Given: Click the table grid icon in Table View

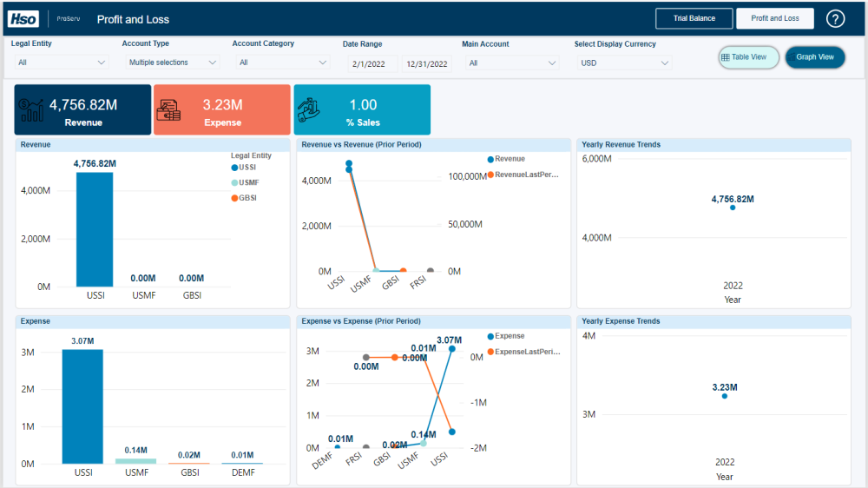Looking at the screenshot, I should tap(725, 57).
